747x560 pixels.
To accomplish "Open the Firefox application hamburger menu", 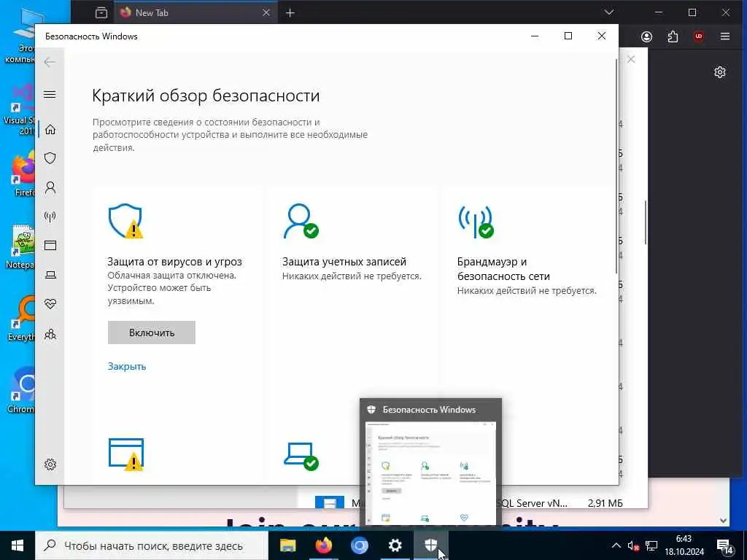I will pyautogui.click(x=724, y=36).
